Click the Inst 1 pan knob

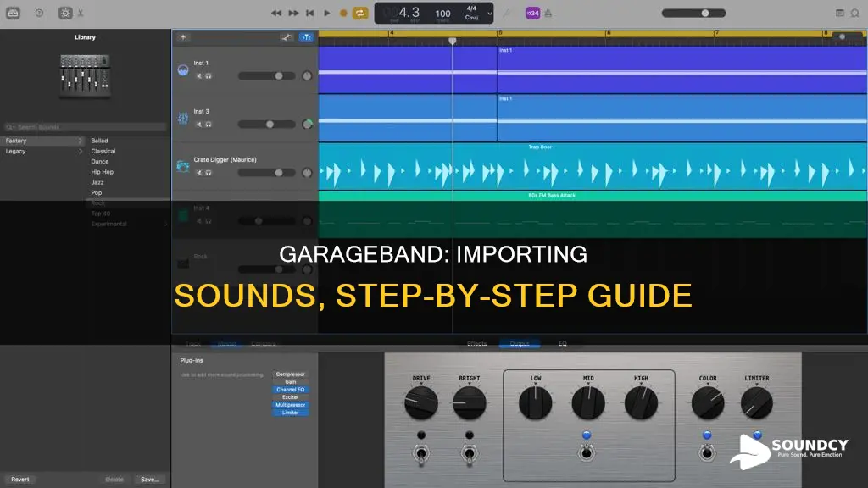(307, 75)
